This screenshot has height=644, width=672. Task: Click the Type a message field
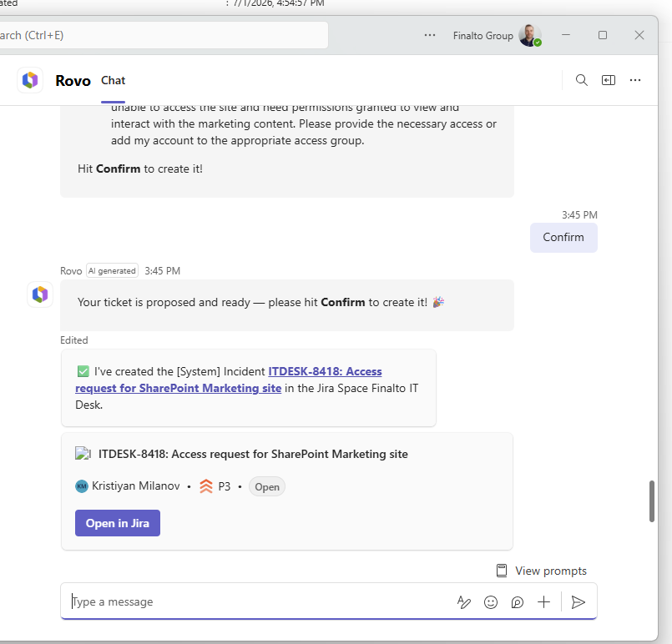pos(257,601)
